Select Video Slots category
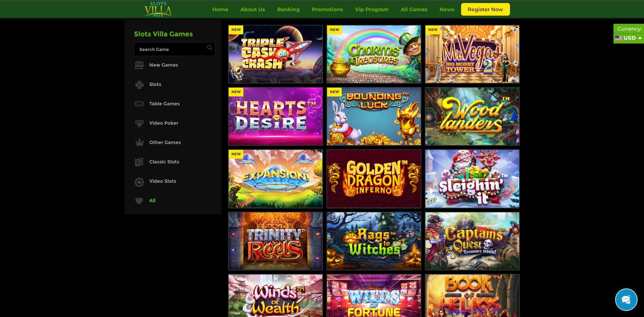The image size is (644, 317). 163,181
